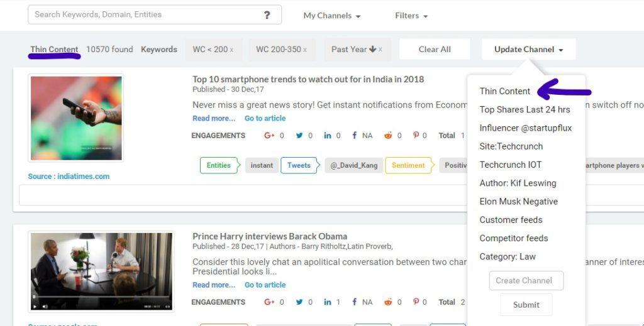Click Pinterest icon in Prince Harry article engagements
The image size is (644, 326).
[x=416, y=302]
